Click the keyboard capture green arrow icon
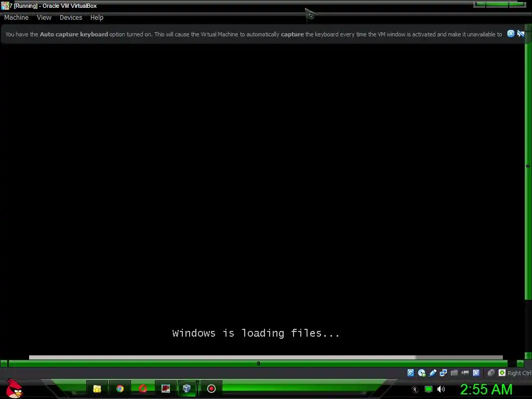 tap(502, 373)
